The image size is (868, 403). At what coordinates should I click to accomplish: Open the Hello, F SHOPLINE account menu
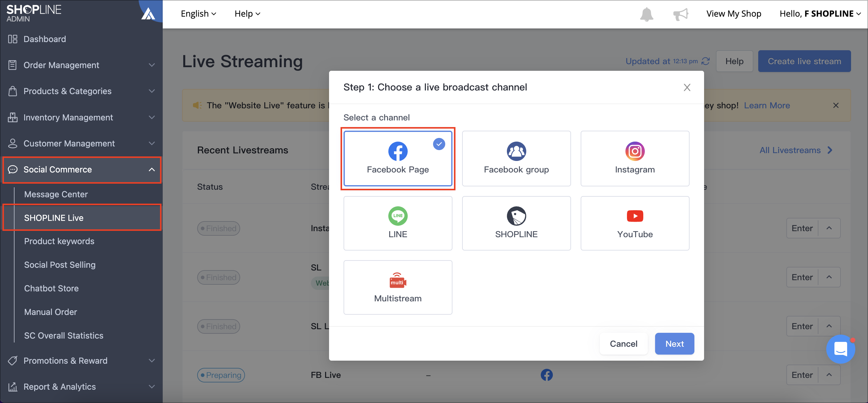coord(820,14)
